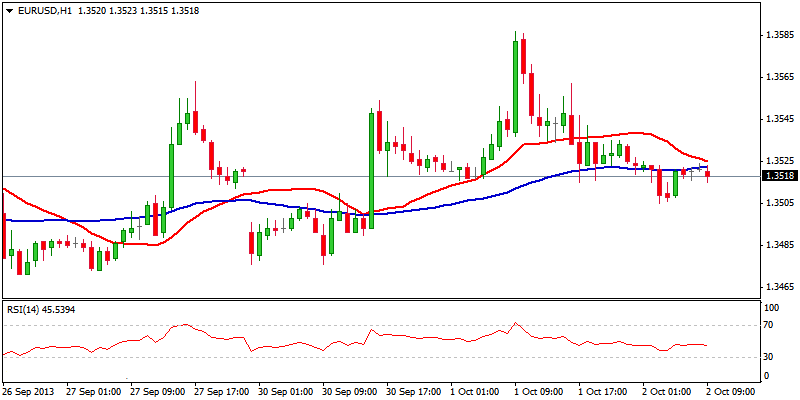Select the 2 Oct 09:00 time label
The image size is (800, 400).
[x=733, y=392]
